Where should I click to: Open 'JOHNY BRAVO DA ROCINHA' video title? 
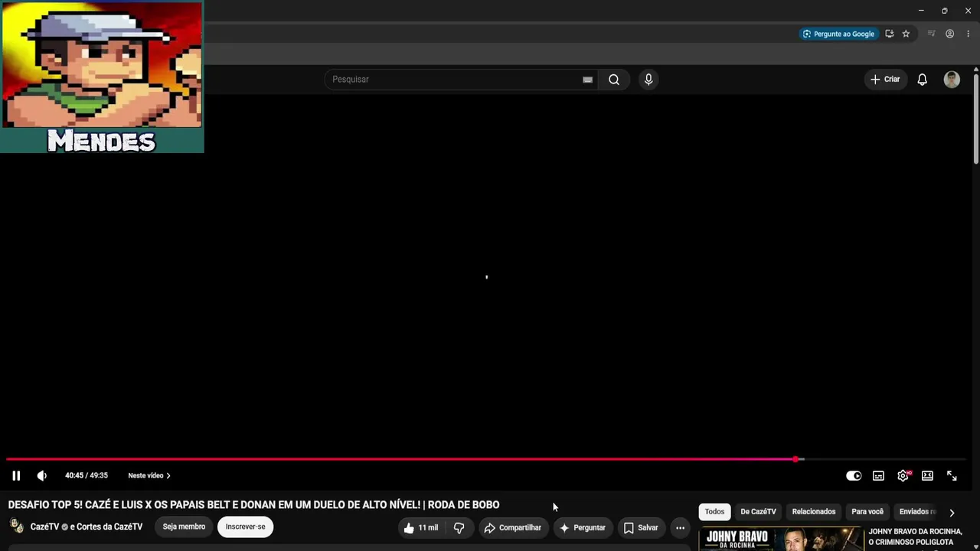[x=915, y=537]
